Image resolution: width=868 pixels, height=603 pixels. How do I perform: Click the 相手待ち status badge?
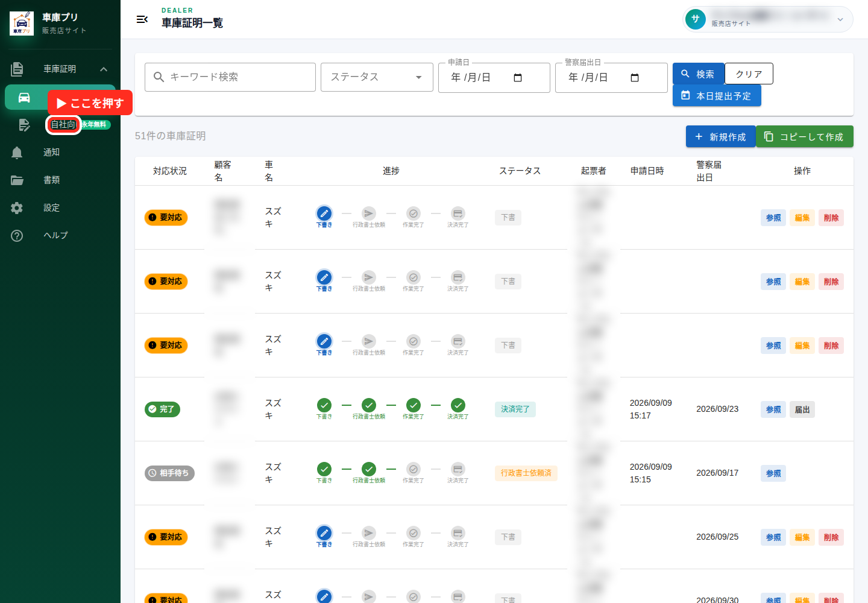coord(169,473)
